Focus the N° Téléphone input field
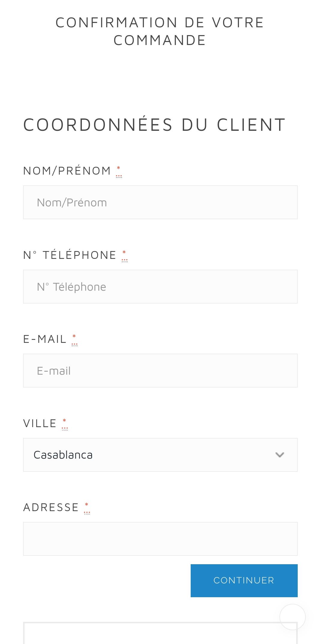The height and width of the screenshot is (644, 322). [x=160, y=287]
